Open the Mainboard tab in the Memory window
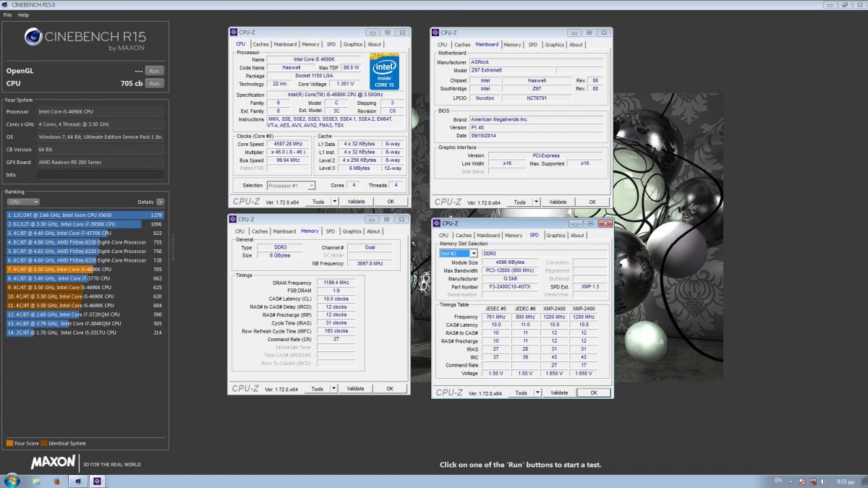Screen dimensions: 868x488 [284, 231]
